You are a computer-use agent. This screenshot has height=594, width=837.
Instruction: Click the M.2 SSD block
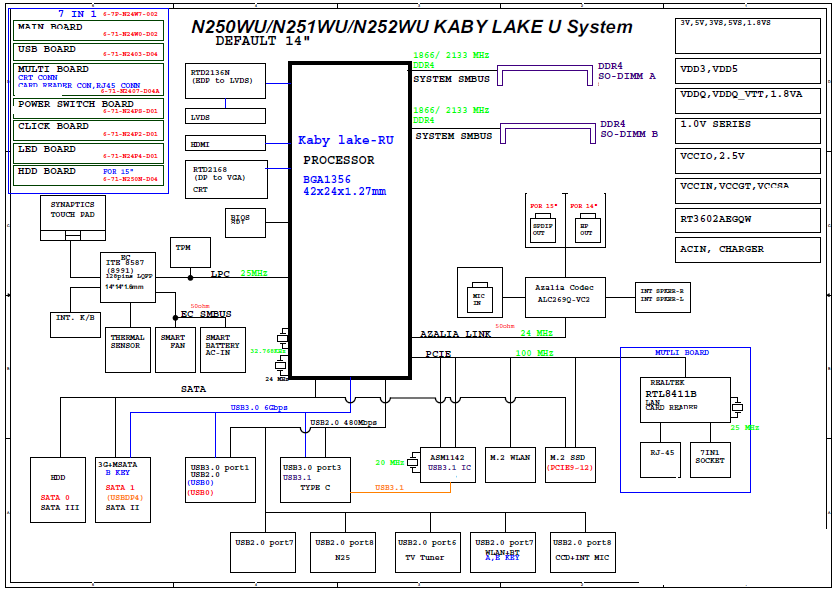coord(570,465)
